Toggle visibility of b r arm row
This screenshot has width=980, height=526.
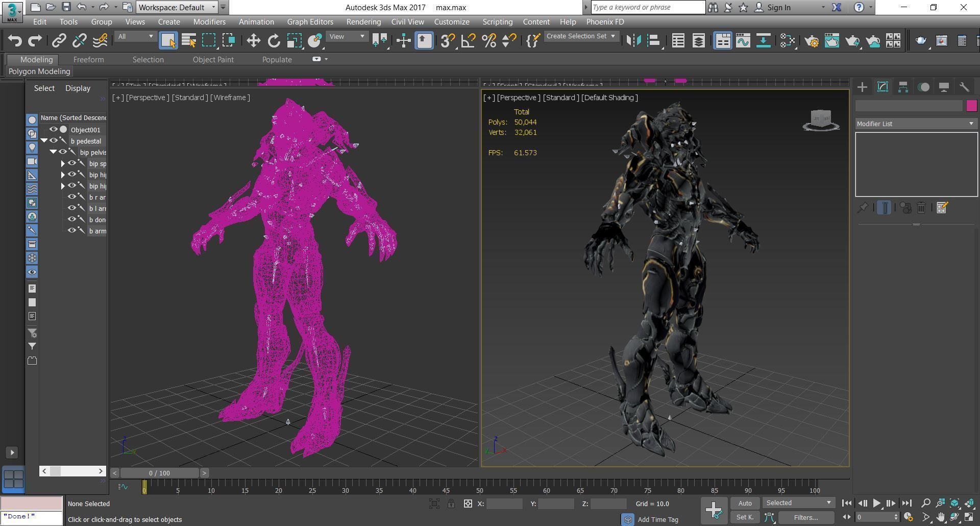tap(71, 197)
